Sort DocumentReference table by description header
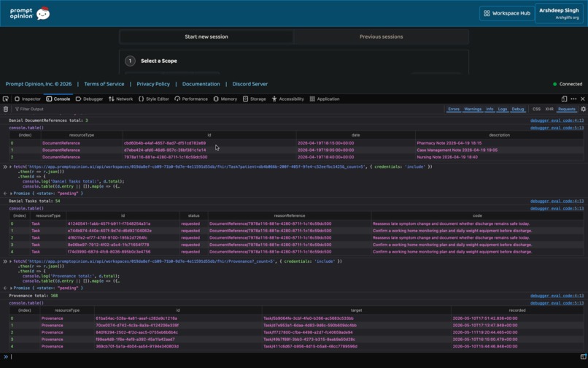The image size is (588, 368). point(499,135)
